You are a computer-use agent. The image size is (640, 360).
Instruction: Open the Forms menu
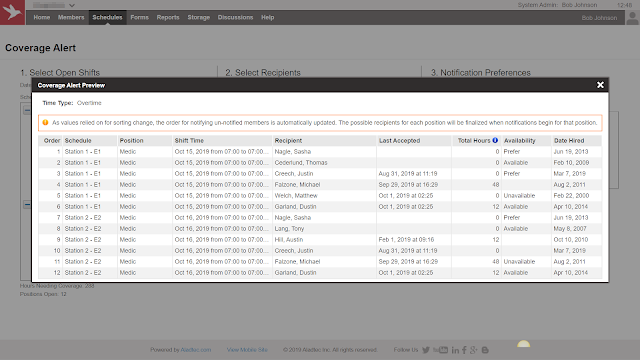tap(140, 18)
